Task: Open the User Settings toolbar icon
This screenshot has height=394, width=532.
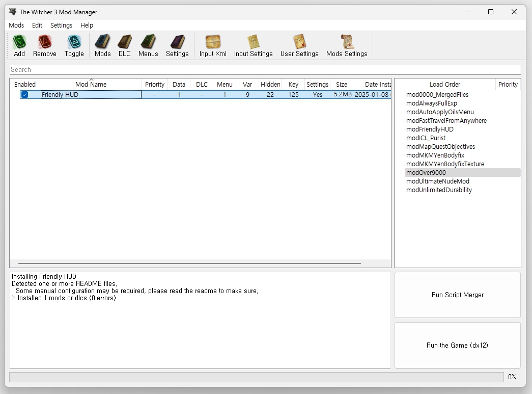Action: click(x=299, y=42)
